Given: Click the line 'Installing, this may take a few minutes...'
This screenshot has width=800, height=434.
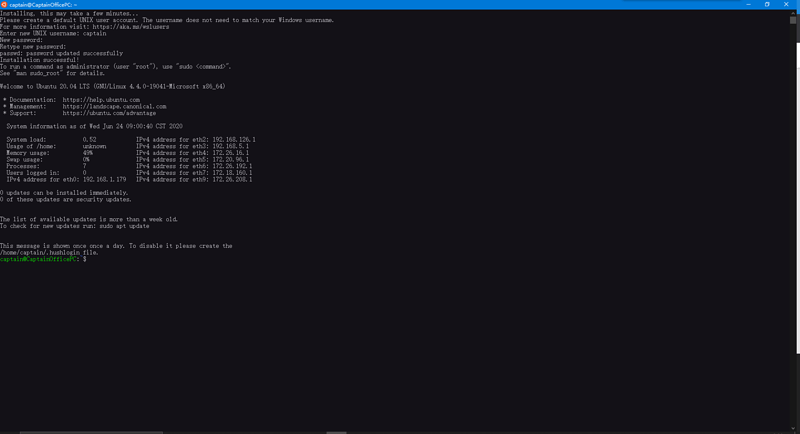Looking at the screenshot, I should point(69,14).
